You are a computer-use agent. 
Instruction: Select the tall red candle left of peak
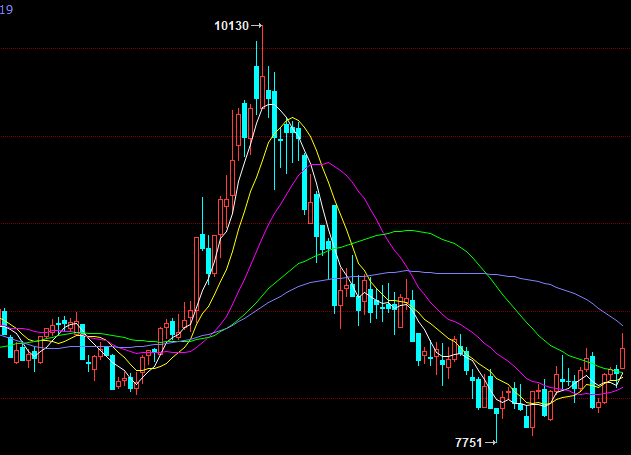(245, 125)
